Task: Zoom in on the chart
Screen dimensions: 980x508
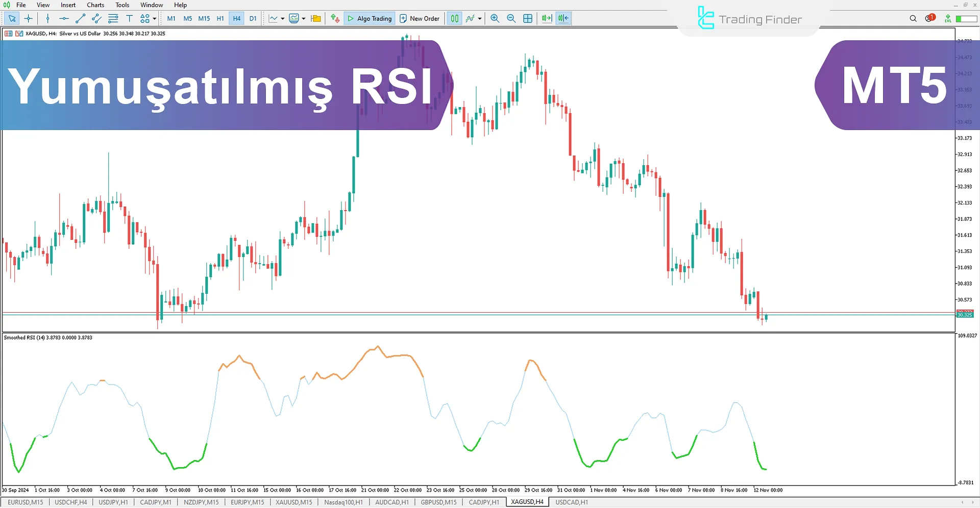Action: click(495, 18)
